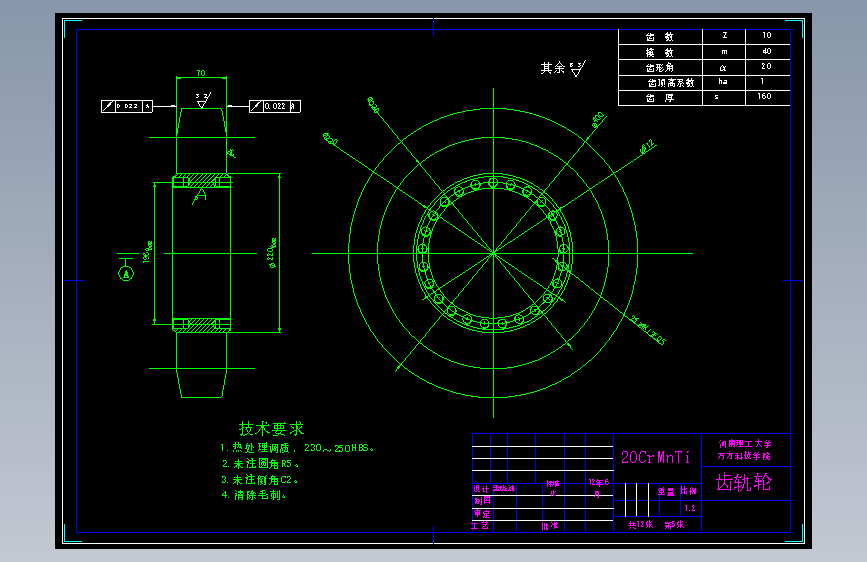Click the left runout tolerance frame 0.022
The width and height of the screenshot is (867, 562).
tap(127, 106)
